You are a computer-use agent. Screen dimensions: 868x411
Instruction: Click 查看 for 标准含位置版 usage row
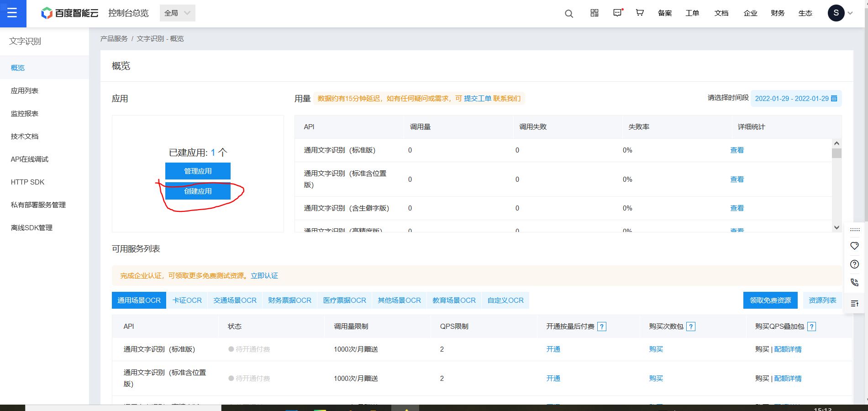click(x=737, y=179)
